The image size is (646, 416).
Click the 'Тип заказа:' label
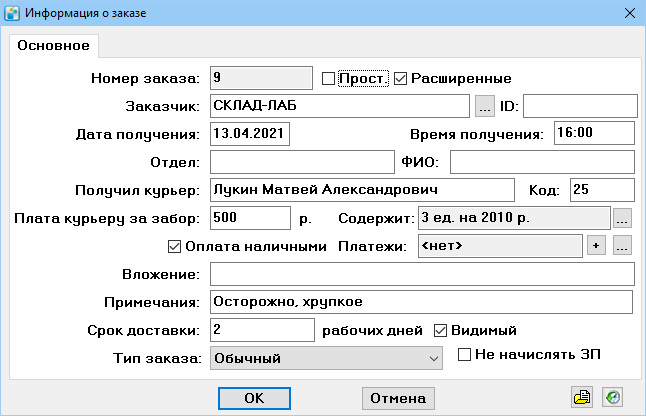(157, 358)
